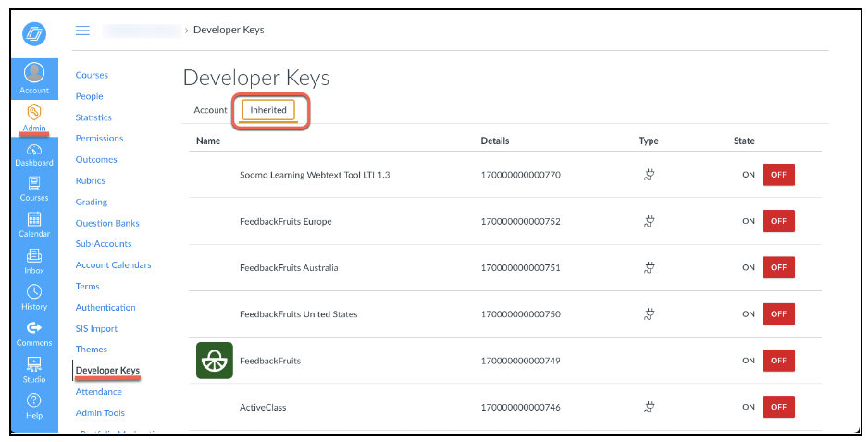Click the plug icon for FeedbackFruits United States
Screen dimensions: 868x442
pyautogui.click(x=649, y=314)
